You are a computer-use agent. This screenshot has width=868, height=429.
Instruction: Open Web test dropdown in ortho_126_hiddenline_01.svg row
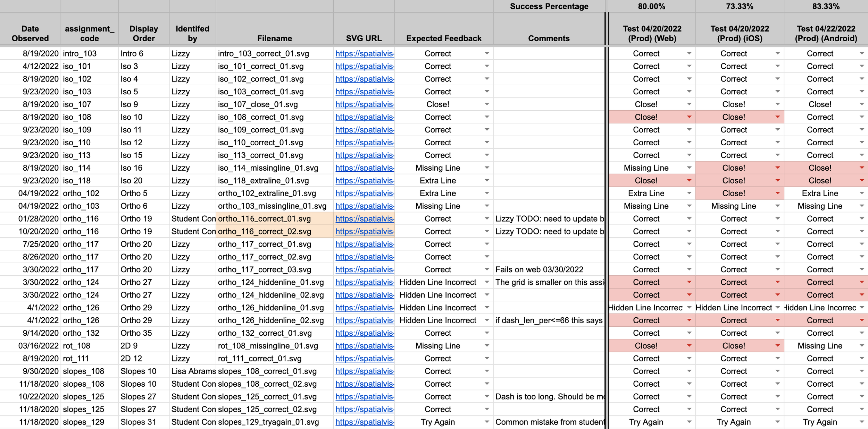tap(689, 308)
